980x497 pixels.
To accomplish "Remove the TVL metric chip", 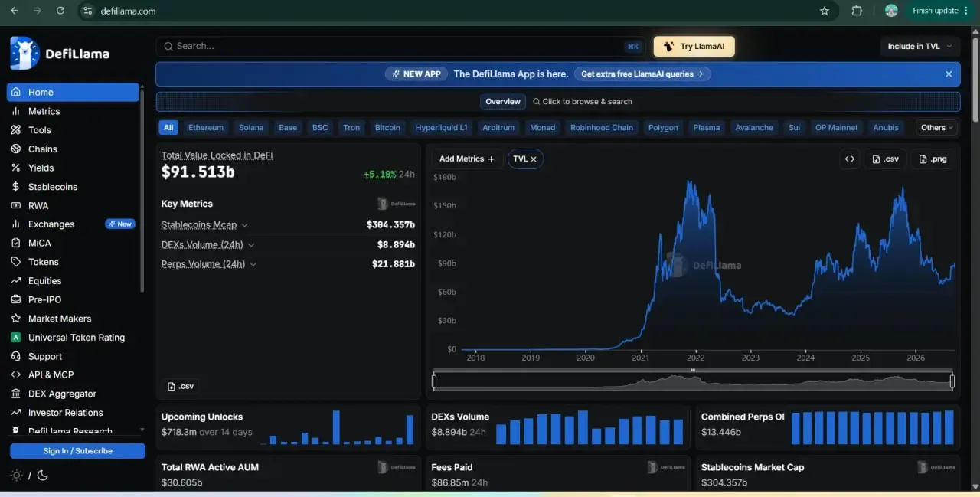I will tap(534, 159).
